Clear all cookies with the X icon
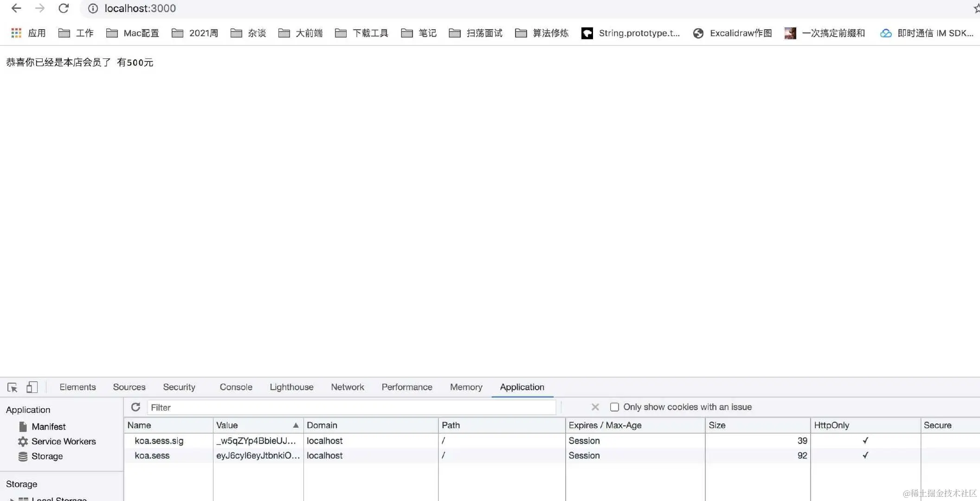Viewport: 980px width, 501px height. pos(595,407)
